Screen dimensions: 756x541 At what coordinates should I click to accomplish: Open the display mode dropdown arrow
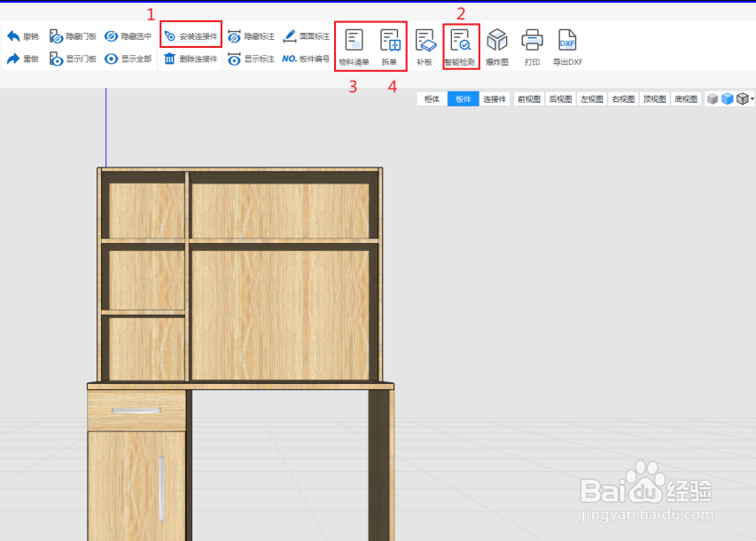(752, 99)
